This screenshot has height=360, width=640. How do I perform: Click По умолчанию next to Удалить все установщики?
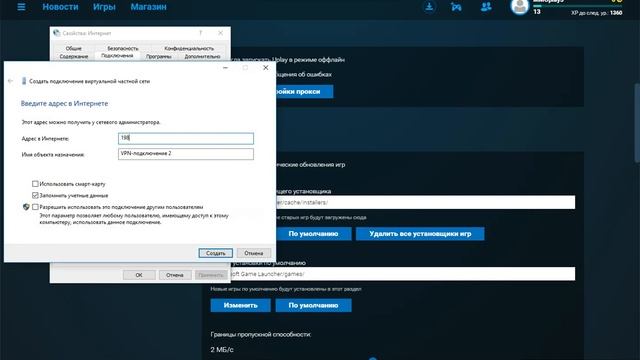(x=313, y=234)
